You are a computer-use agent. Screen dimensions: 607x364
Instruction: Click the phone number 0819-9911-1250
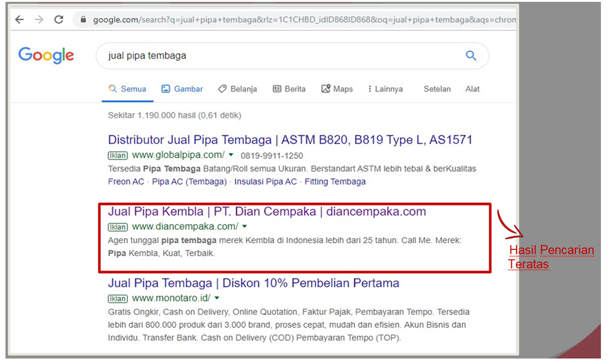(272, 155)
